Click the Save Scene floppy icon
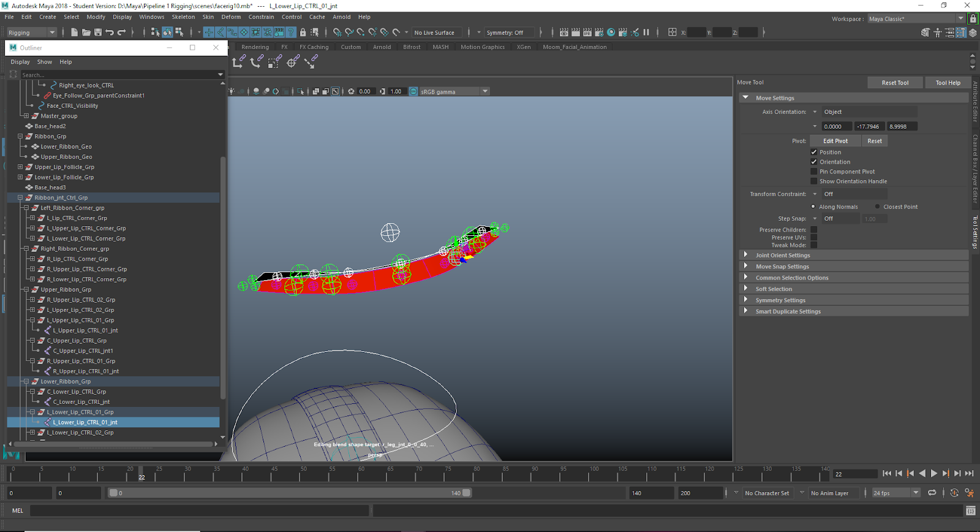The height and width of the screenshot is (532, 980). [98, 32]
